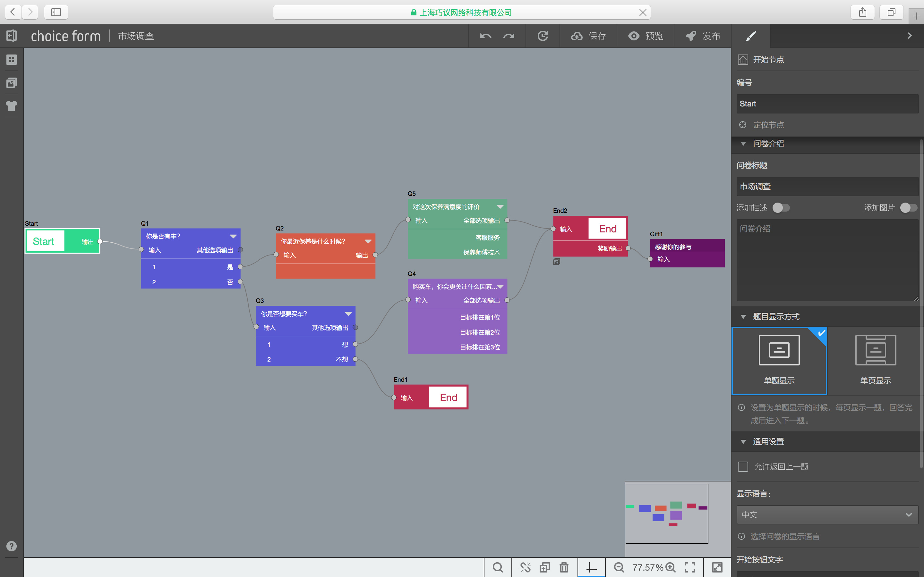Expand the Q1 node dropdown arrow
924x577 pixels.
pos(233,236)
